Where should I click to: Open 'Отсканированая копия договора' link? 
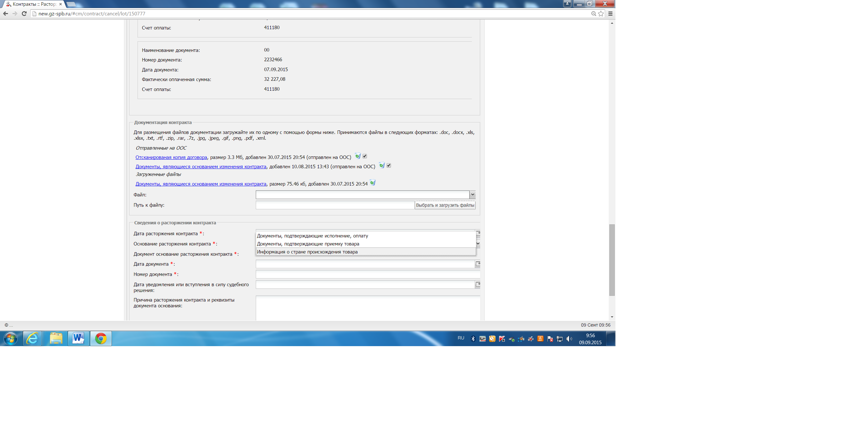click(x=171, y=157)
